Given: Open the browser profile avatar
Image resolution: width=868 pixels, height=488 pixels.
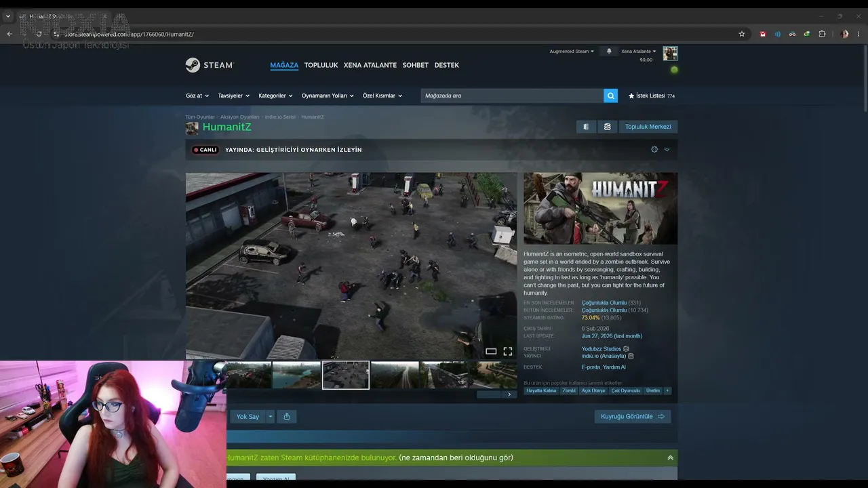Looking at the screenshot, I should point(844,34).
